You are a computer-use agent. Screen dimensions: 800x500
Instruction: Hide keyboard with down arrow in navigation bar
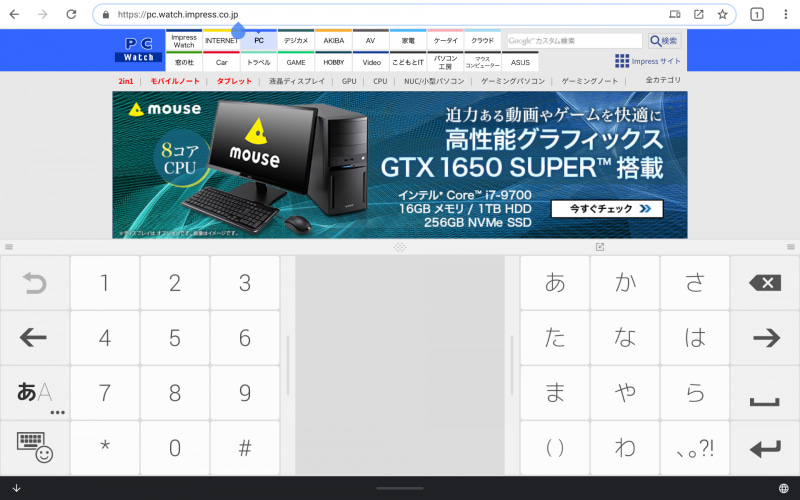pyautogui.click(x=16, y=488)
